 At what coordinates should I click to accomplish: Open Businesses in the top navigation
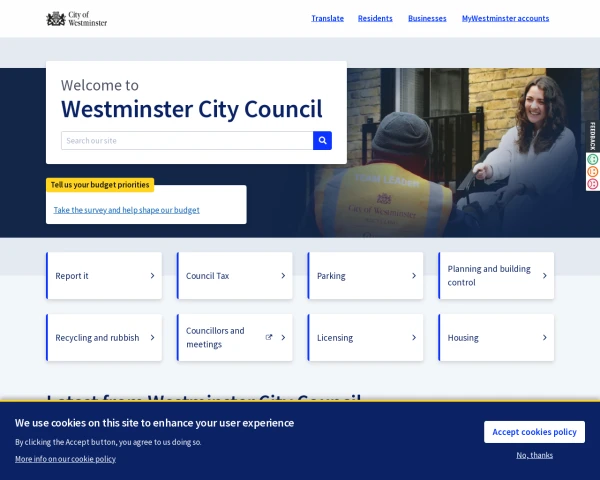(427, 18)
